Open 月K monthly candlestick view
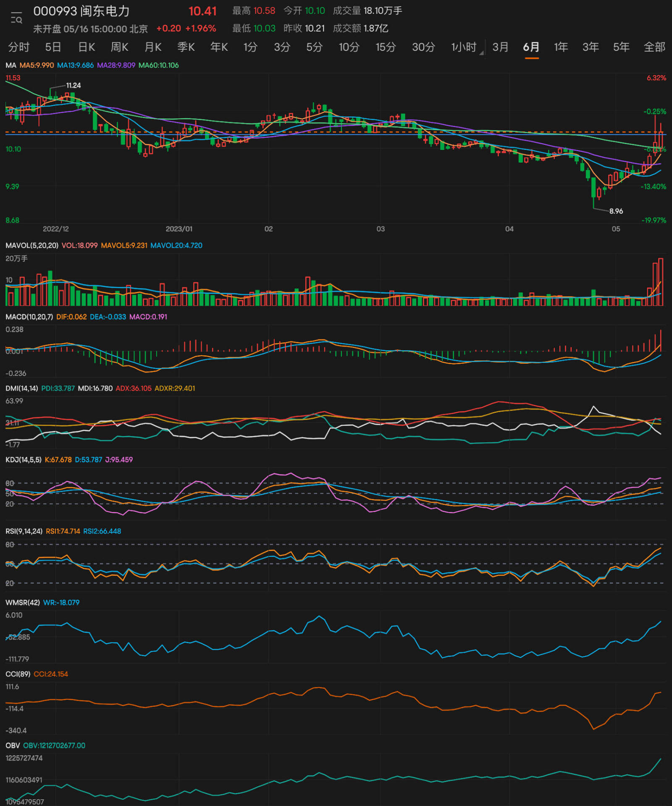This screenshot has height=806, width=672. (153, 47)
